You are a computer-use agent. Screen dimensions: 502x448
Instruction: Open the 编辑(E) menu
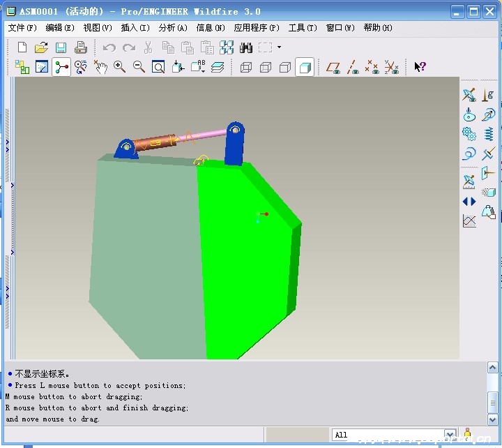tap(60, 28)
